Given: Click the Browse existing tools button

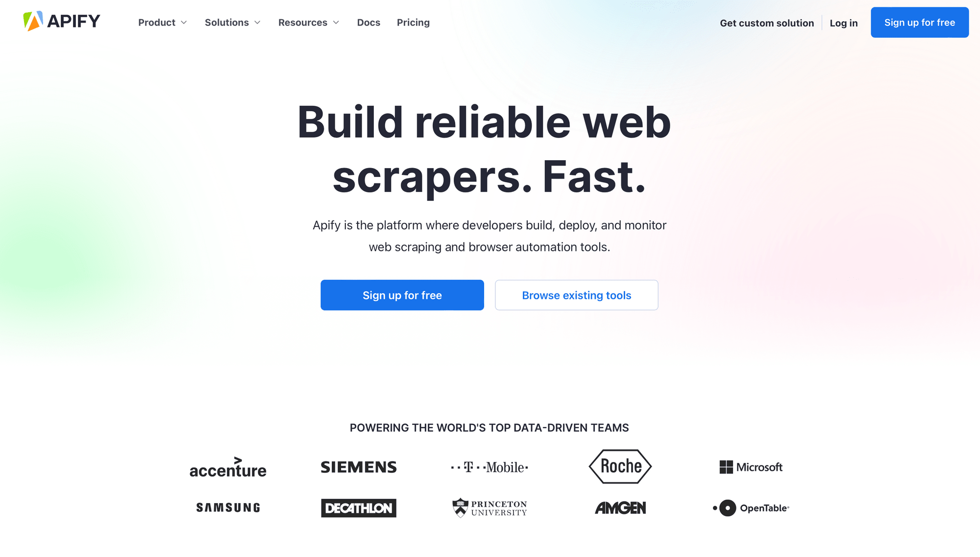Looking at the screenshot, I should [577, 295].
